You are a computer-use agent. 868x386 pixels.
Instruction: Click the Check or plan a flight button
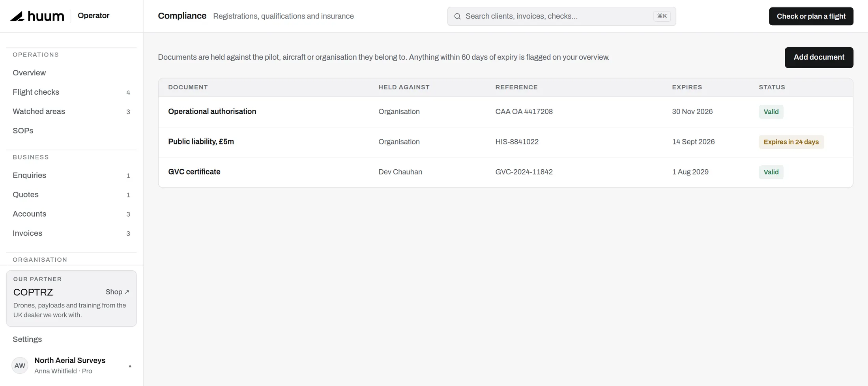(x=811, y=16)
